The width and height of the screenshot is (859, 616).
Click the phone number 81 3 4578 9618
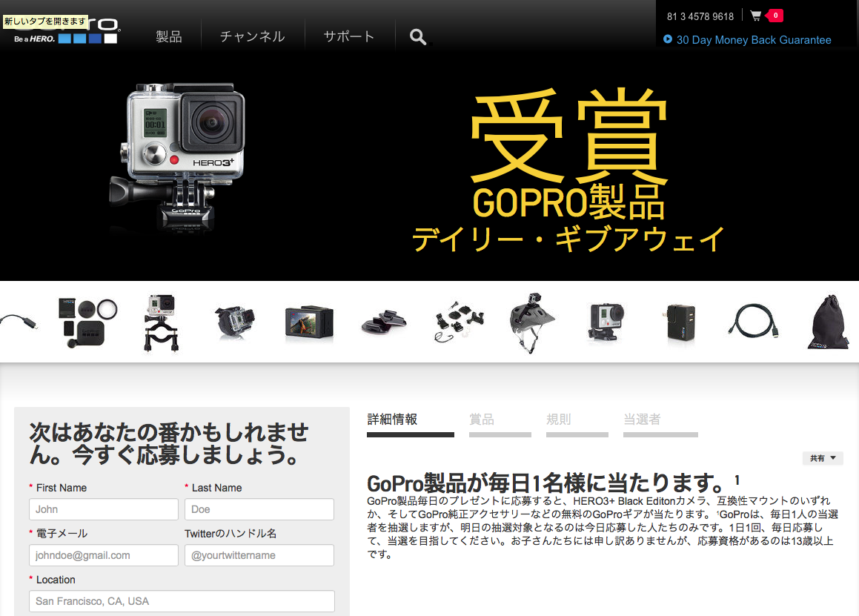pos(700,16)
